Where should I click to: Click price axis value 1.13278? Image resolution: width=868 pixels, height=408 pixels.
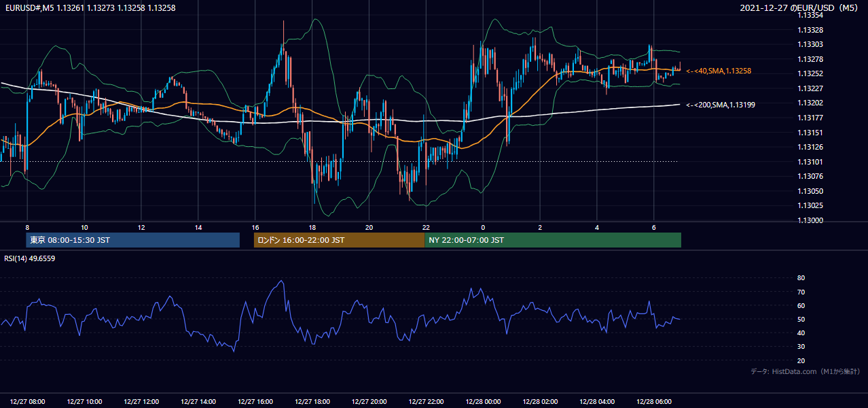(810, 60)
